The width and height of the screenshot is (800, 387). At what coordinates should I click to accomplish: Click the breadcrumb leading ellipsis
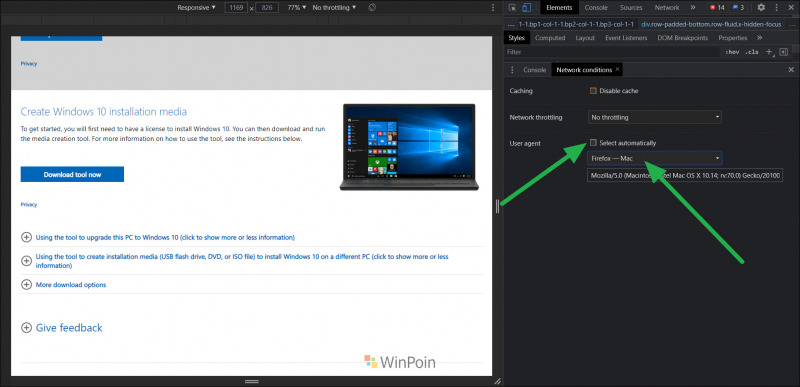[511, 24]
